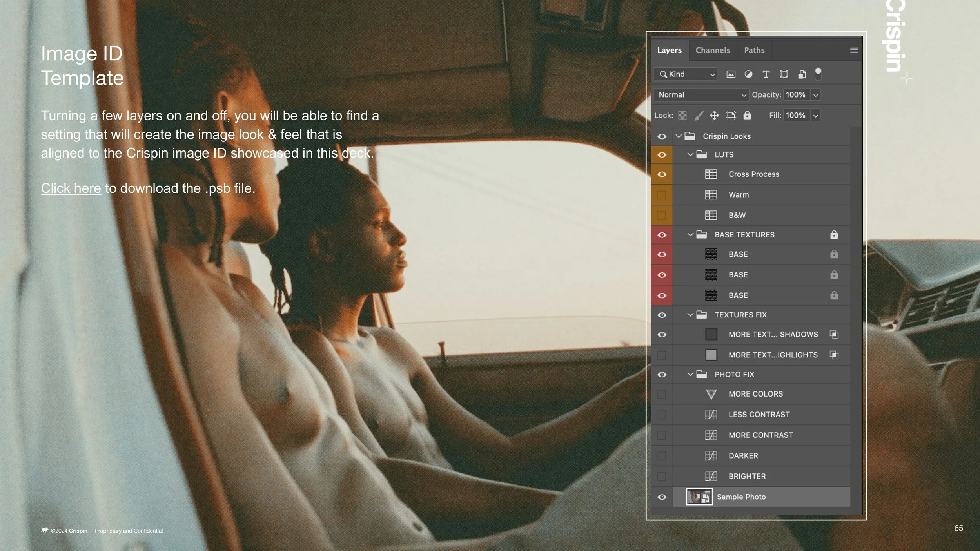Hide the Sample Photo layer
980x551 pixels.
pyautogui.click(x=662, y=497)
